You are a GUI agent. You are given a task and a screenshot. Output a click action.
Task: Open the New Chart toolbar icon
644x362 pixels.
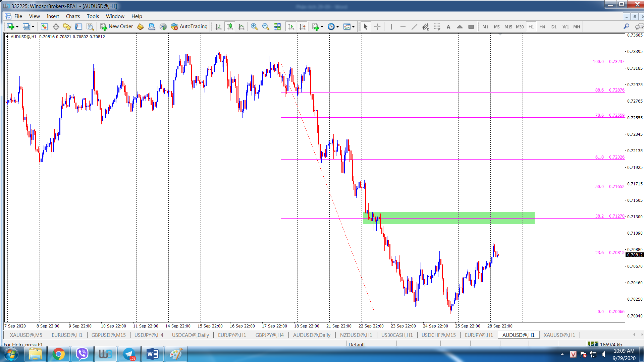click(10, 26)
